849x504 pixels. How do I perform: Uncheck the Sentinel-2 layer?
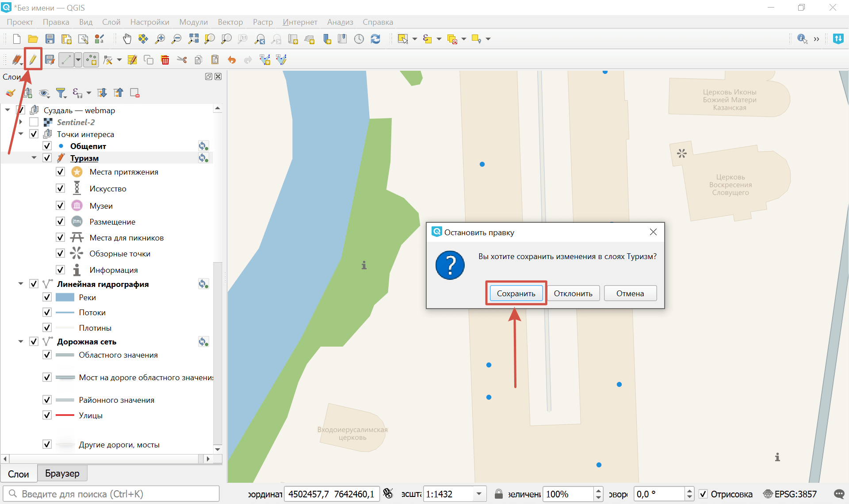tap(34, 122)
